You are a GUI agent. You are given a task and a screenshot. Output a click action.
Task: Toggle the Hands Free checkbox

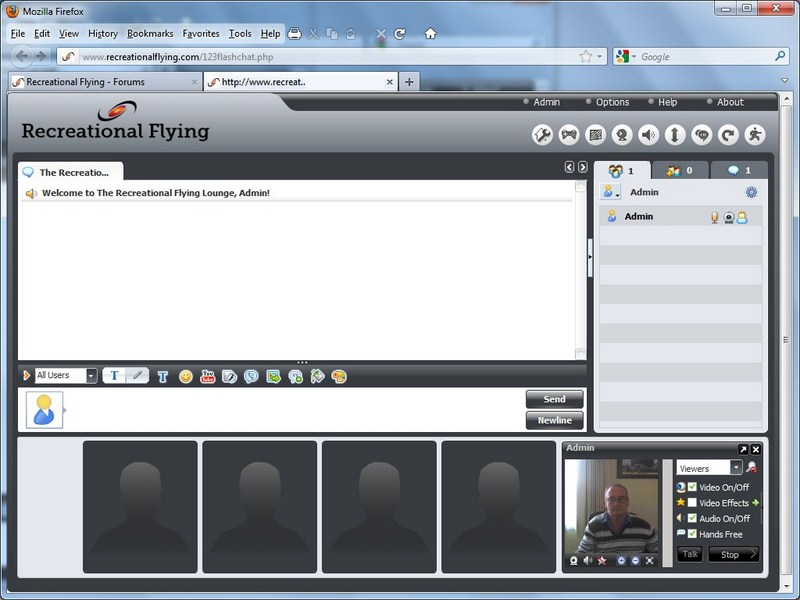[x=692, y=534]
